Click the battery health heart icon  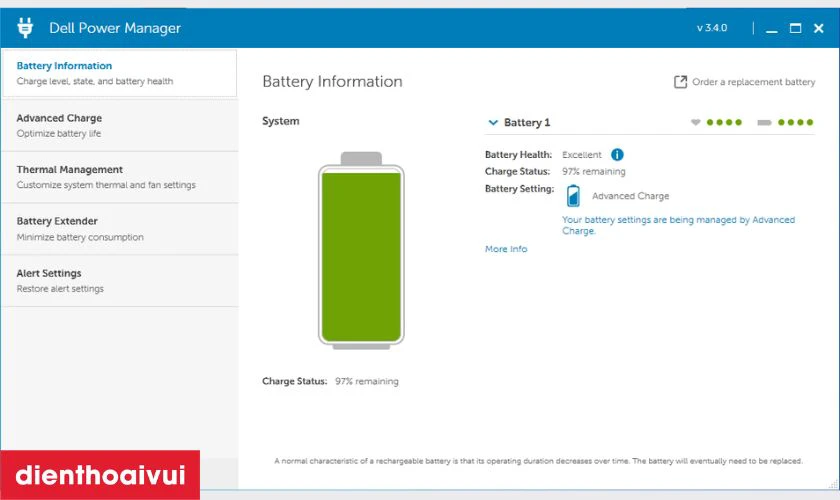tap(695, 122)
